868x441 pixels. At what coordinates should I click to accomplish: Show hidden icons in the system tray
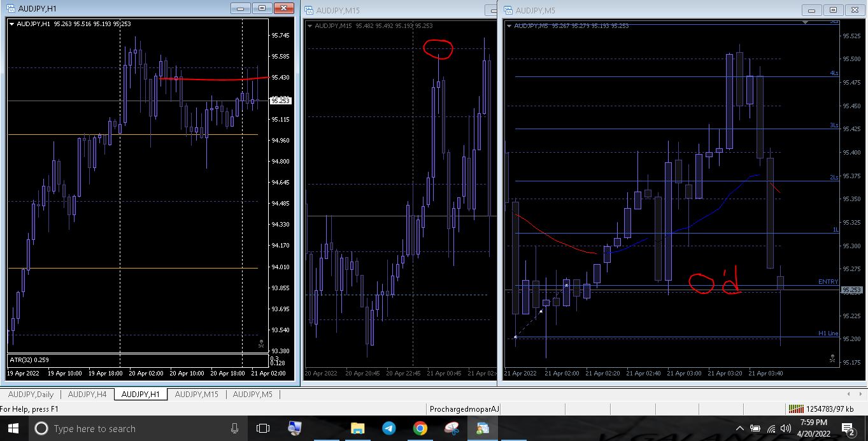(739, 428)
